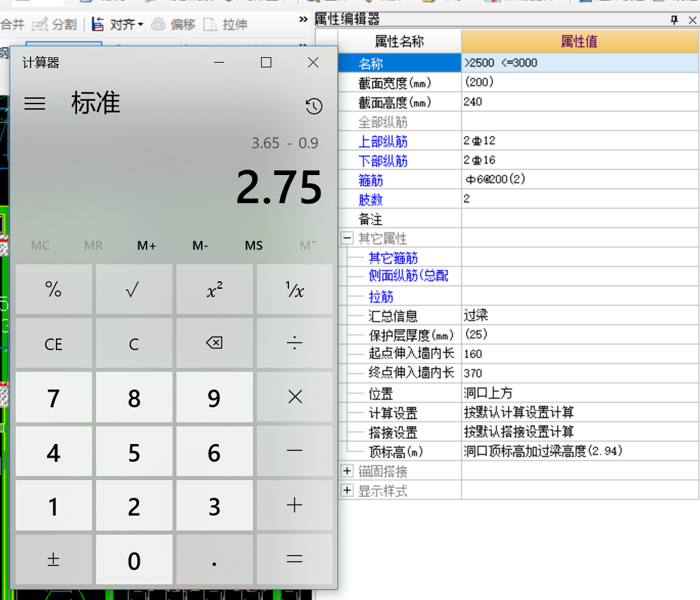Click digit 7 on the calculator
Screen dimensions: 700x600
(54, 397)
